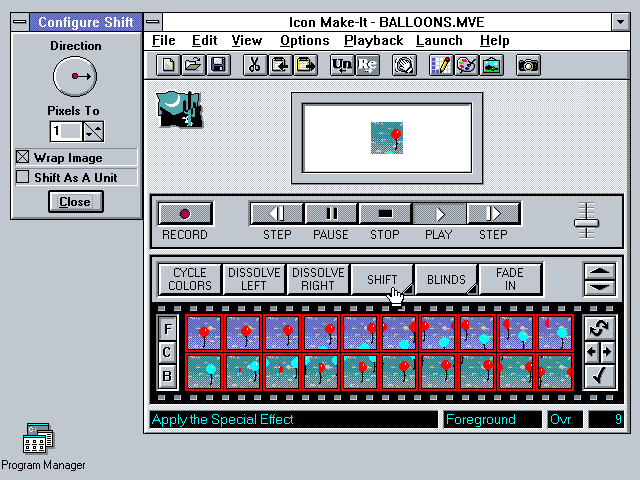Apply the Fade In effect
Image resolution: width=640 pixels, height=480 pixels.
point(510,279)
